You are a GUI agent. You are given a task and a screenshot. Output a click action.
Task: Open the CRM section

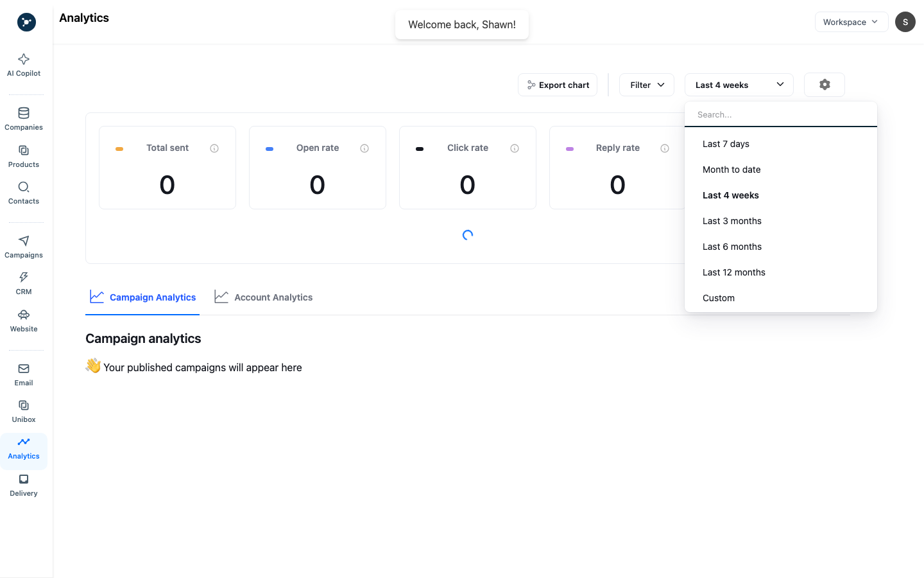tap(24, 284)
